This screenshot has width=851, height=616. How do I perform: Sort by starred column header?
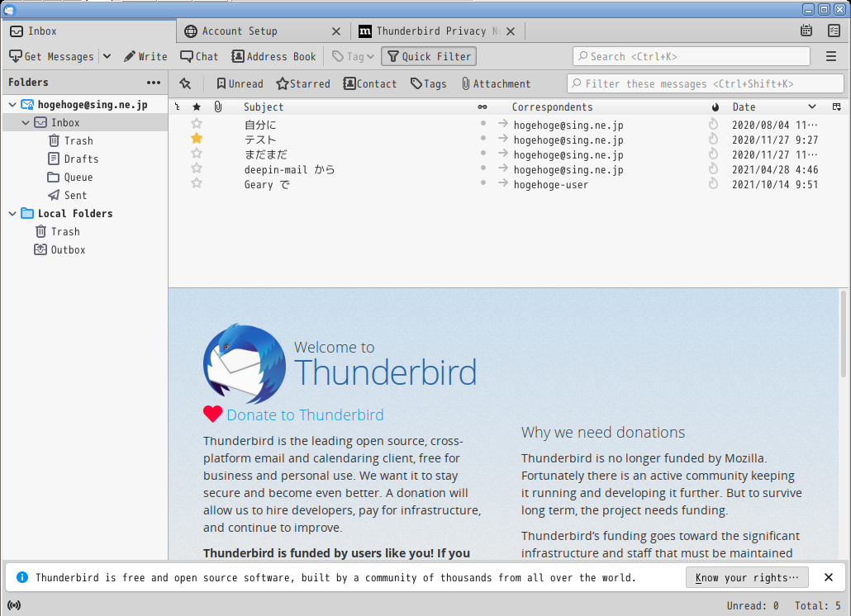(x=197, y=107)
